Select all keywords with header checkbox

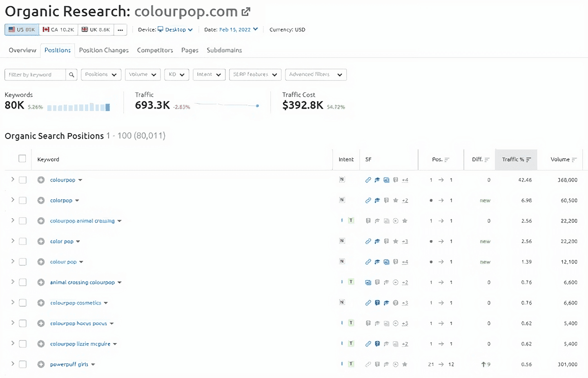click(x=22, y=159)
